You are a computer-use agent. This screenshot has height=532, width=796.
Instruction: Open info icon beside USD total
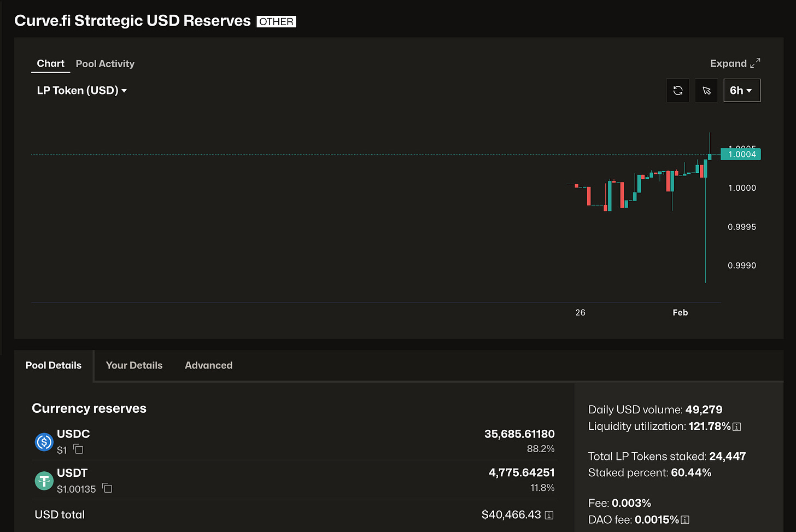(549, 515)
